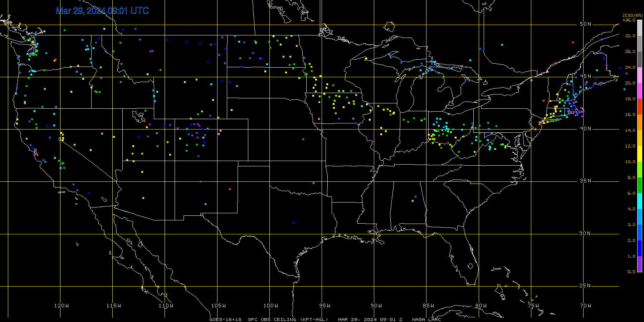Select the '10.0' legend value
644x322 pixels.
pyautogui.click(x=630, y=162)
